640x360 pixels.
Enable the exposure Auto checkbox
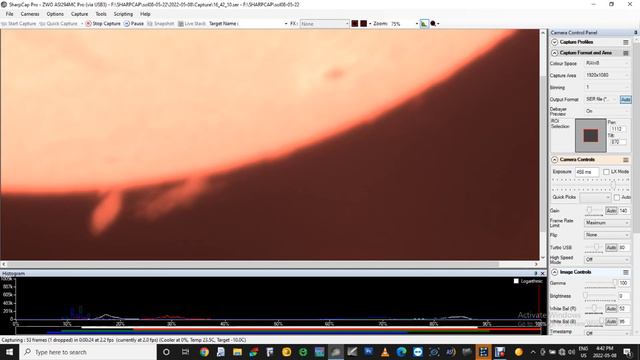tap(616, 198)
